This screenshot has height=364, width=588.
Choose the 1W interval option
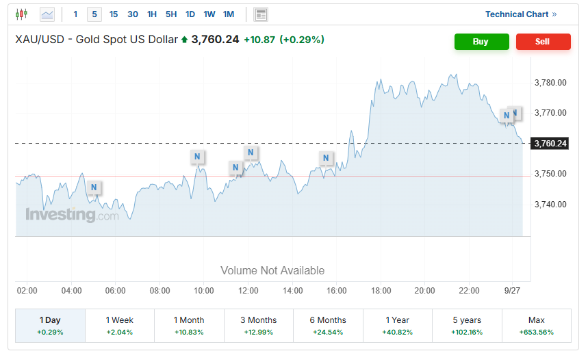tap(209, 14)
